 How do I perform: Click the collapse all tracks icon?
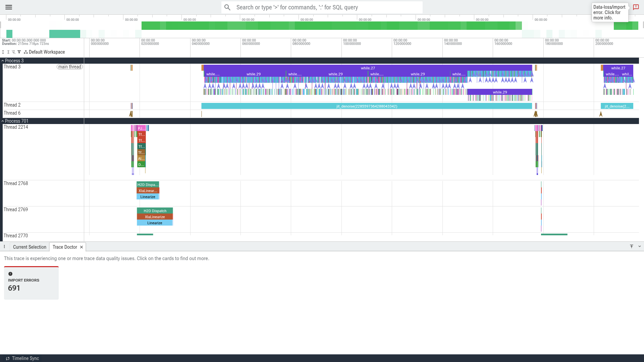pyautogui.click(x=8, y=52)
